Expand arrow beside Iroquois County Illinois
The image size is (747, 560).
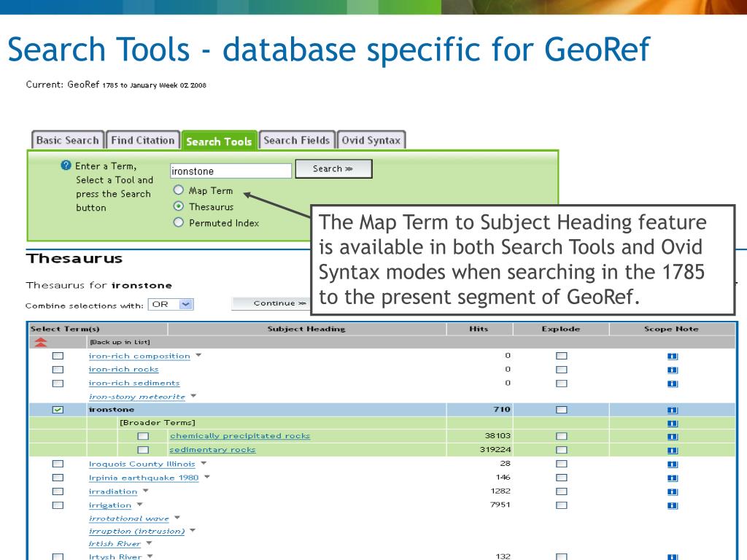pyautogui.click(x=204, y=463)
